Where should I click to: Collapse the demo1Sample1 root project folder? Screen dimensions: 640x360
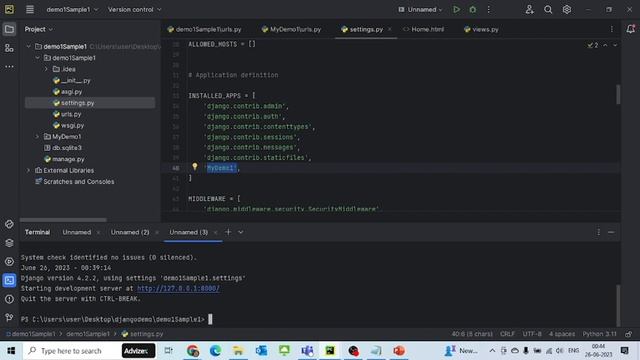coord(29,47)
